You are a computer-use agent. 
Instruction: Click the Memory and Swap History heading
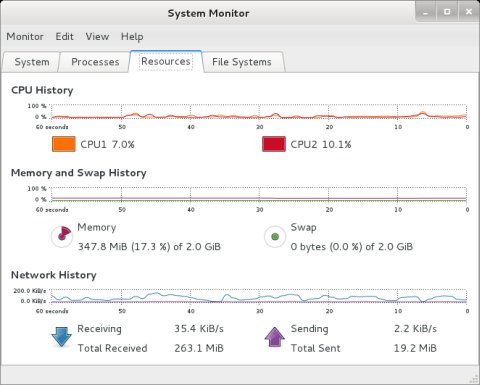click(x=79, y=173)
